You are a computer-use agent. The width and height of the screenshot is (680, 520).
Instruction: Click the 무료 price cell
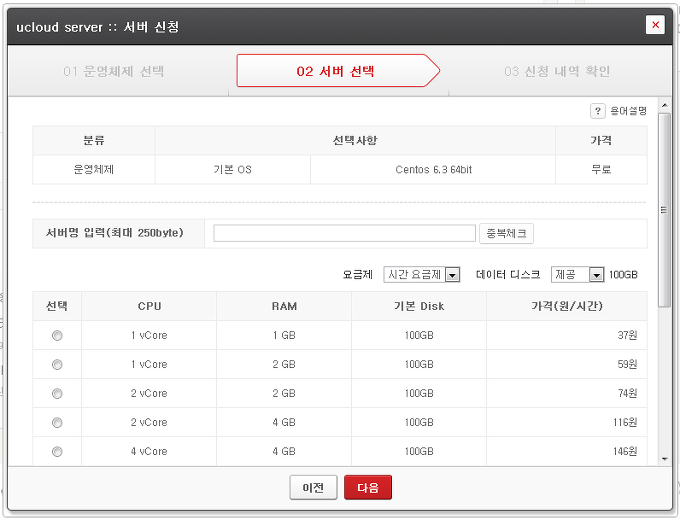pyautogui.click(x=601, y=170)
